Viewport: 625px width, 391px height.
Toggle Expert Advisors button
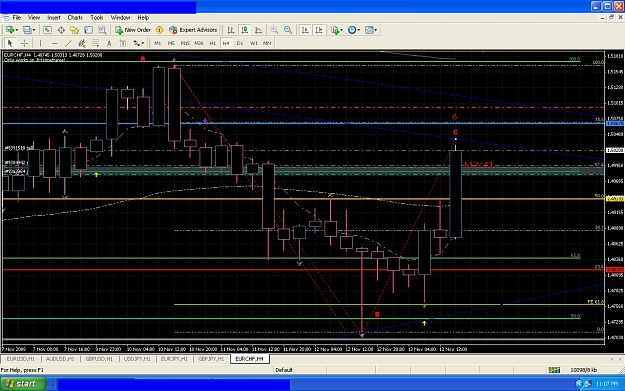[x=193, y=30]
